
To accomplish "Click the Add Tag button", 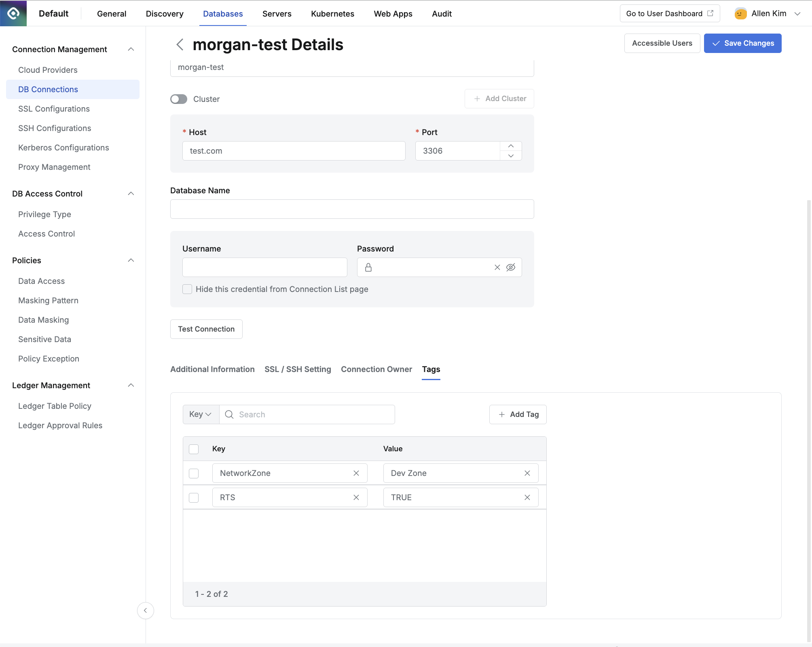I will 518,414.
